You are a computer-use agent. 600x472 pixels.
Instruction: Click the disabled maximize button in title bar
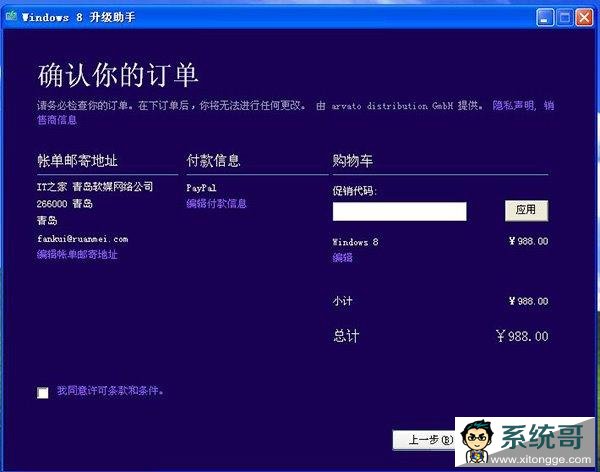(564, 17)
